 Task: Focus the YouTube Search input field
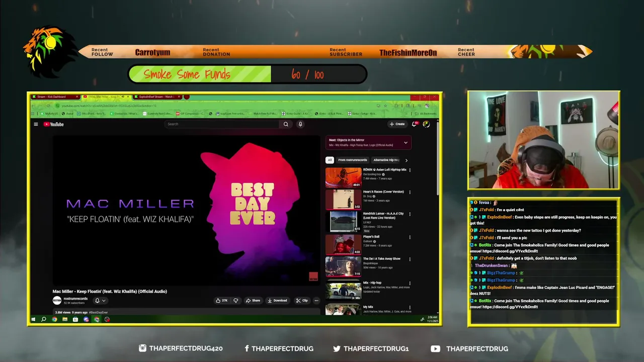tap(222, 124)
